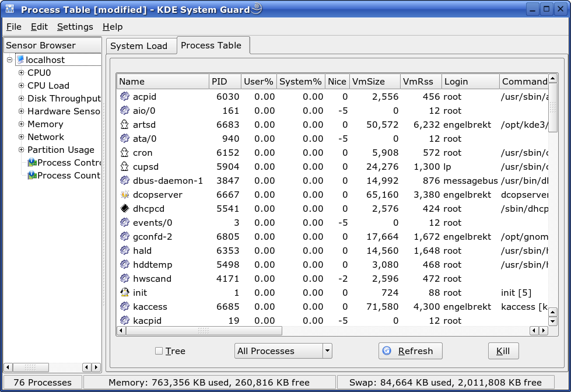
Task: Click the events/0 process gear icon
Action: 125,222
